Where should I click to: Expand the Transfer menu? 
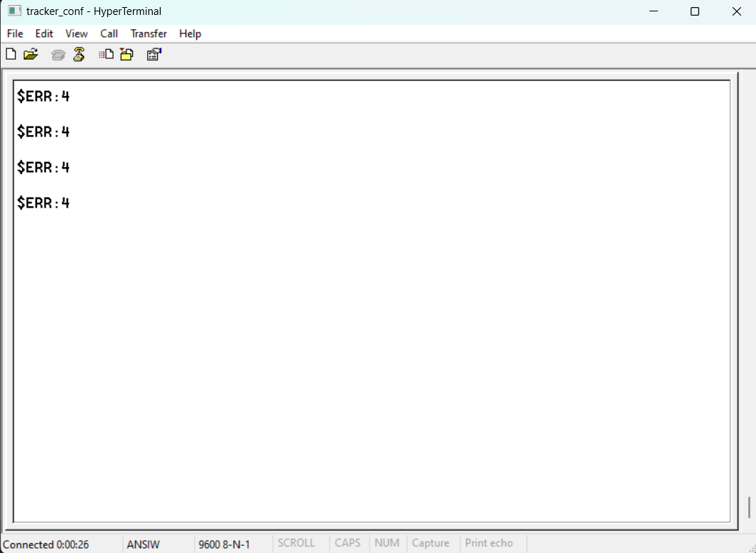click(148, 33)
